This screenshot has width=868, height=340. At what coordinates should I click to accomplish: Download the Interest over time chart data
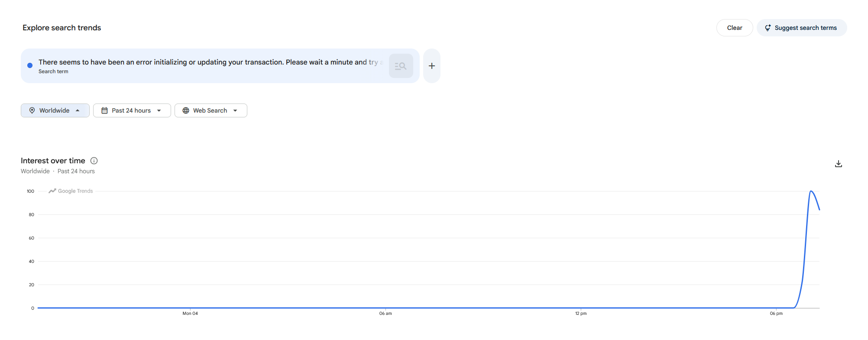(839, 164)
